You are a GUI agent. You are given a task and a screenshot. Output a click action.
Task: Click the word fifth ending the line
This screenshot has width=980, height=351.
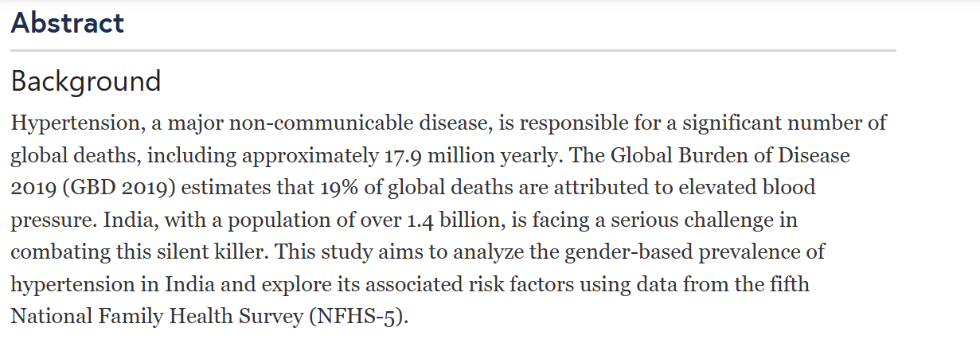point(783,284)
